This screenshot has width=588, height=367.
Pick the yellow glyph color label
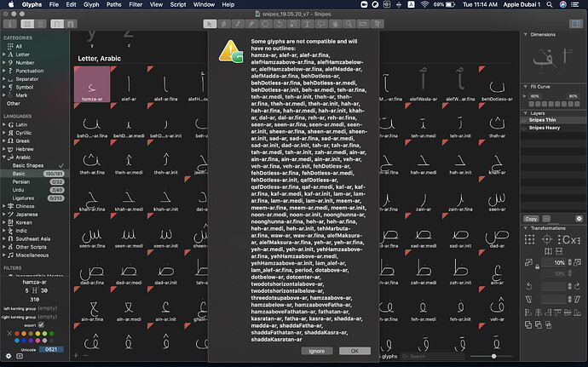pyautogui.click(x=37, y=333)
